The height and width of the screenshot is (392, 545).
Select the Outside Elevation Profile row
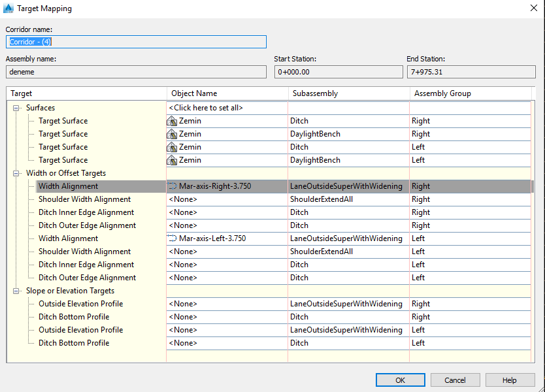(x=80, y=304)
